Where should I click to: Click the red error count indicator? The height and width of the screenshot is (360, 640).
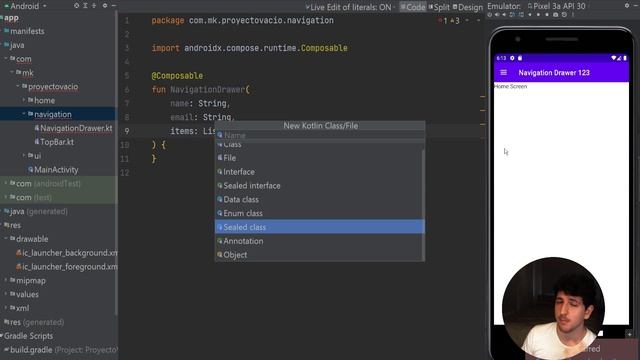[x=443, y=20]
